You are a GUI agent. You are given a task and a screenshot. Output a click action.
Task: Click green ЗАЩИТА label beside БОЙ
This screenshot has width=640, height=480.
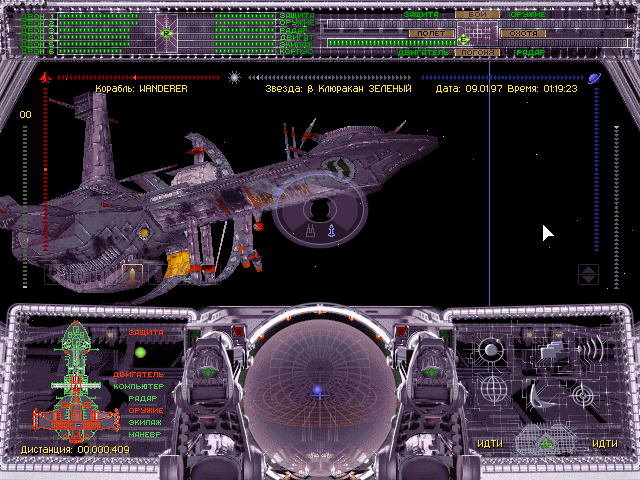(x=421, y=14)
